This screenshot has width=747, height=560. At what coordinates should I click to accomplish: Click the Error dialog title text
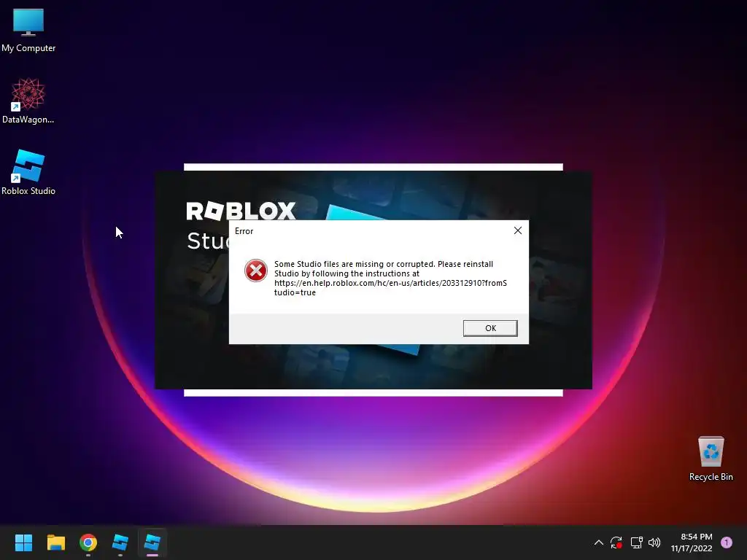244,231
